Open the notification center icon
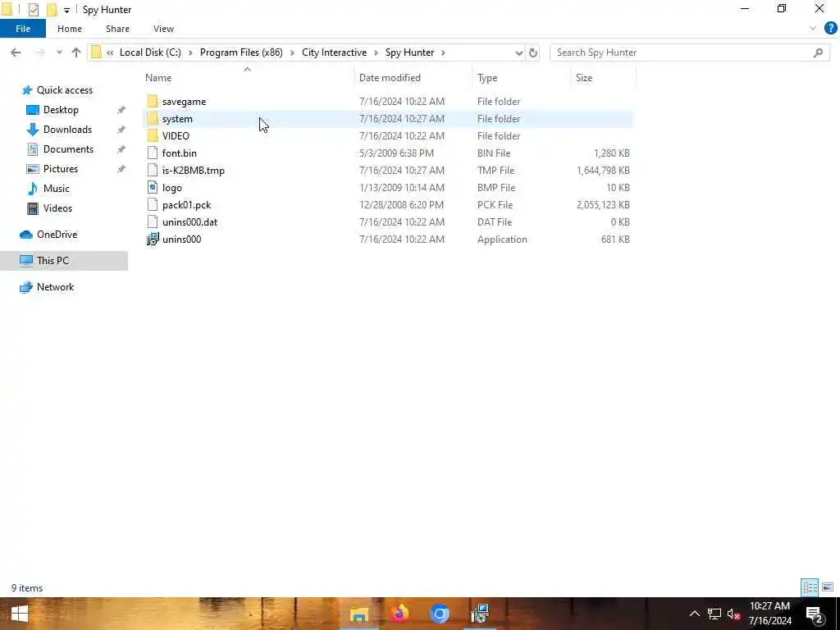Screen dimensions: 840x630 [815, 614]
